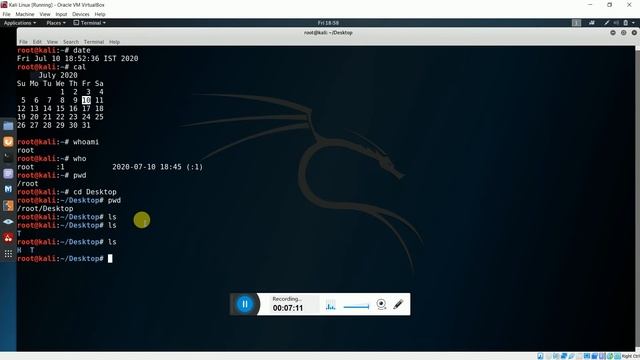Launch the blue M dock icon

pyautogui.click(x=8, y=189)
